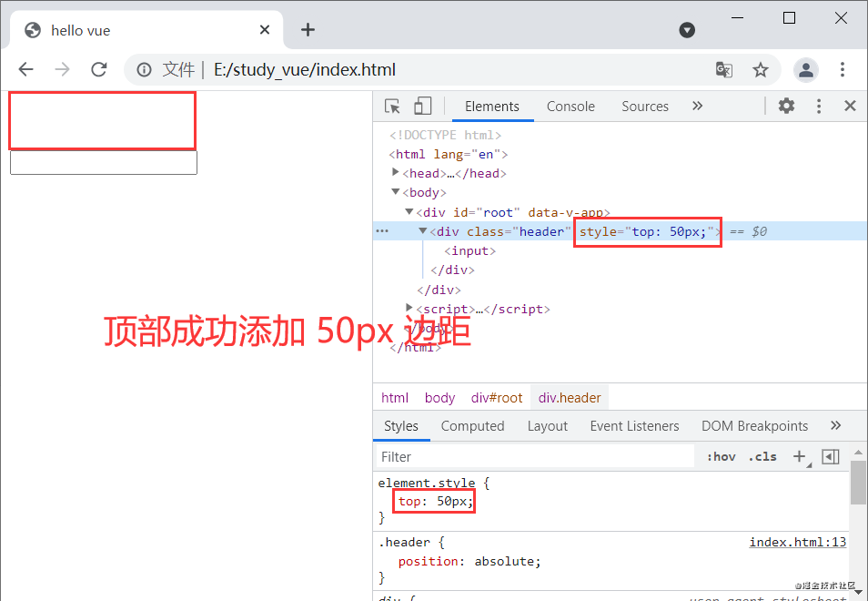Viewport: 868px width, 601px height.
Task: Select the input element in DOM tree
Action: 470,251
